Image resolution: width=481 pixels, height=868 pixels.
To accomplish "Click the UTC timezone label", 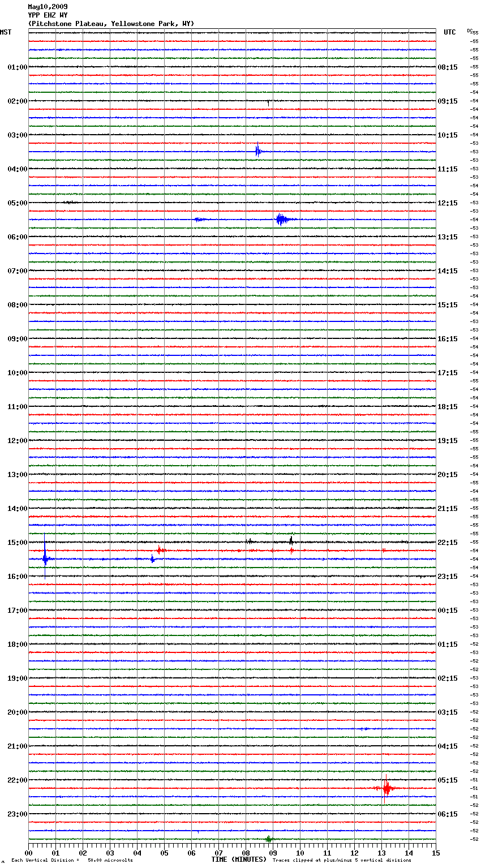I will [450, 32].
